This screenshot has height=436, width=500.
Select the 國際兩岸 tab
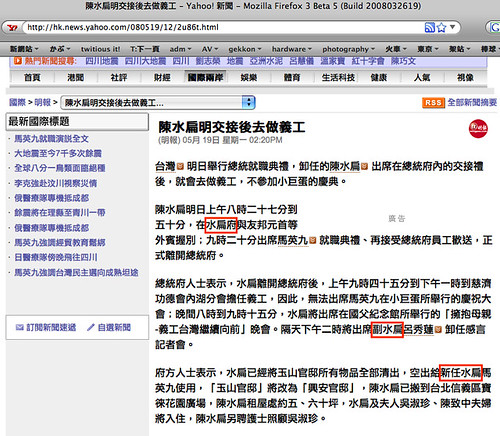coord(205,77)
